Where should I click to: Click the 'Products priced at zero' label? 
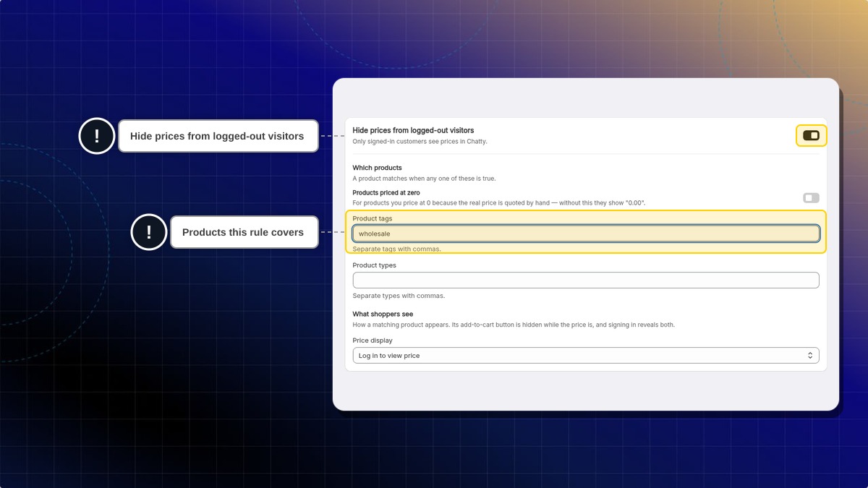pyautogui.click(x=386, y=193)
